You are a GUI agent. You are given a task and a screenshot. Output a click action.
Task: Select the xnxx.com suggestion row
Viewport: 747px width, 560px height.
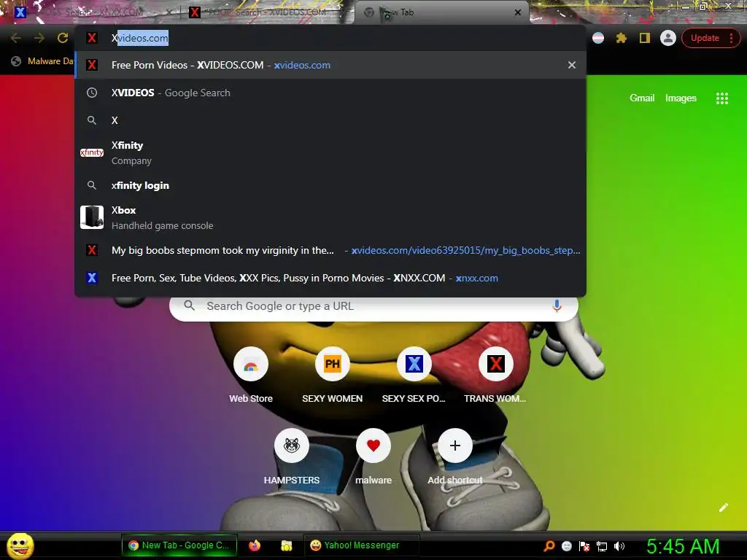[330, 278]
